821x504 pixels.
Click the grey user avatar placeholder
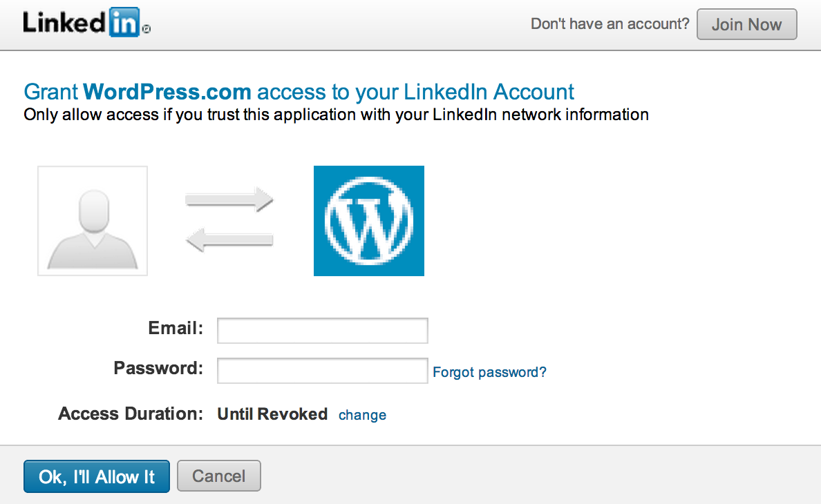tap(93, 221)
